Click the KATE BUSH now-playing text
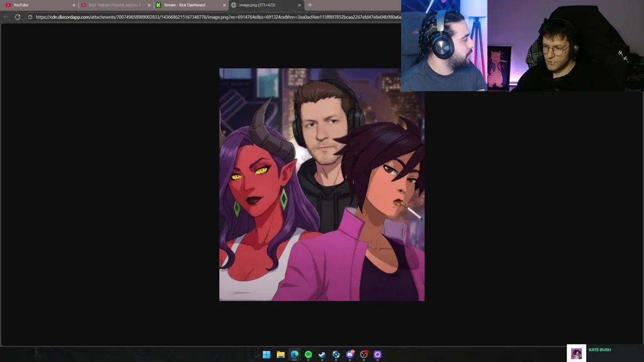 (600, 350)
